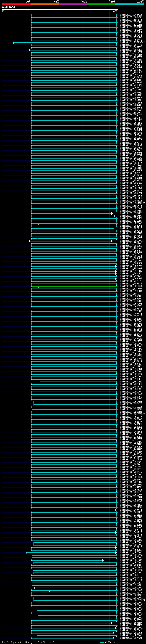
Task: Select the label UniRef100_Q6RVD9
Action: [131, 67]
